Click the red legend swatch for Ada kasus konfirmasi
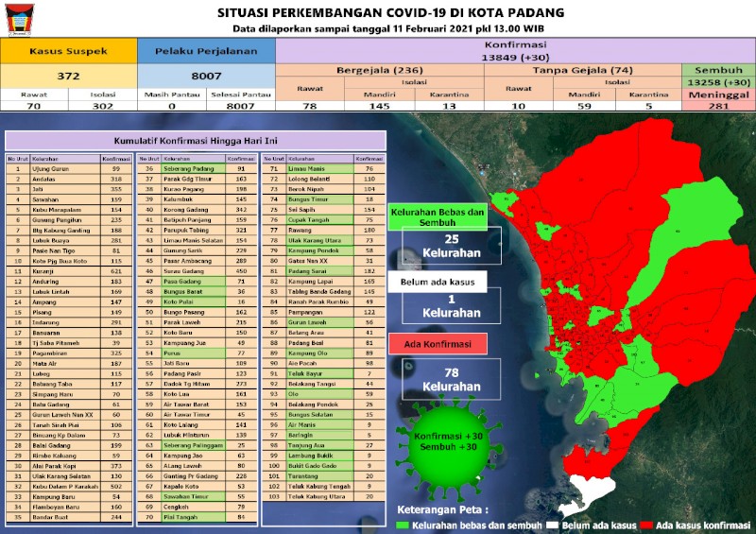Image resolution: width=756 pixels, height=534 pixels. point(646,525)
